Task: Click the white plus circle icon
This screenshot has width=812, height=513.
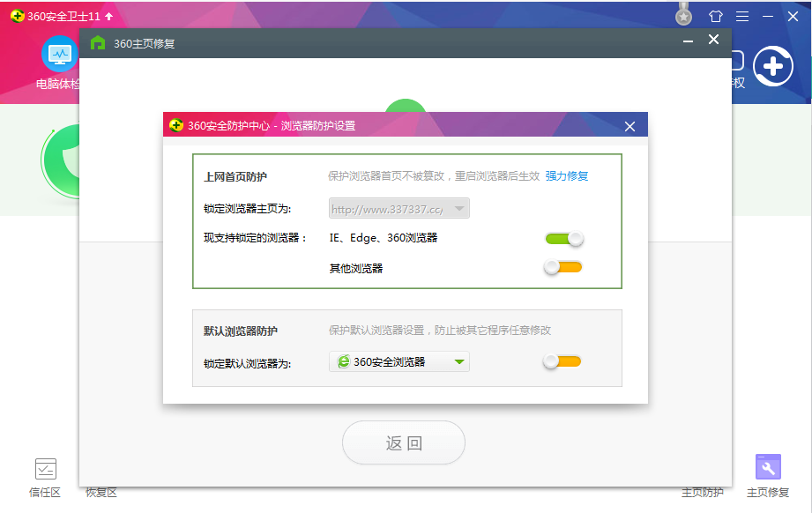Action: [772, 66]
